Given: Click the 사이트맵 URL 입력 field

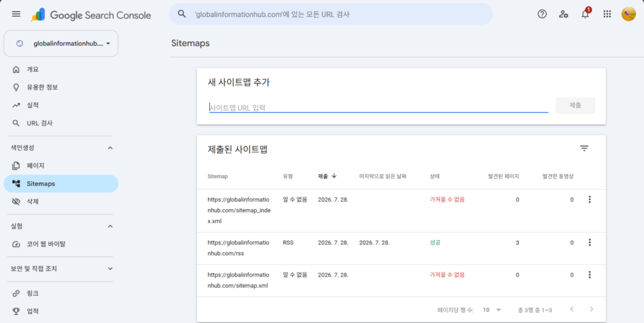Looking at the screenshot, I should 379,107.
